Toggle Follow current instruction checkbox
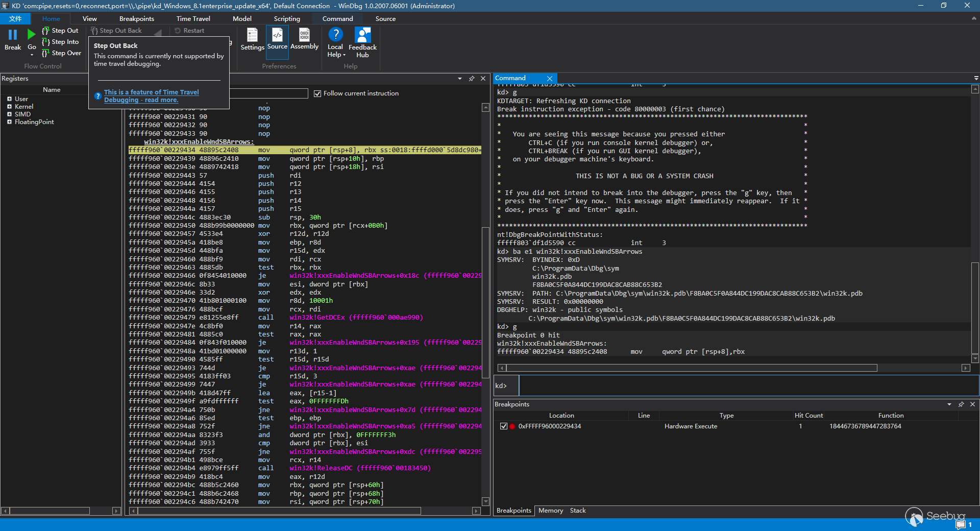This screenshot has width=980, height=531. pos(317,93)
